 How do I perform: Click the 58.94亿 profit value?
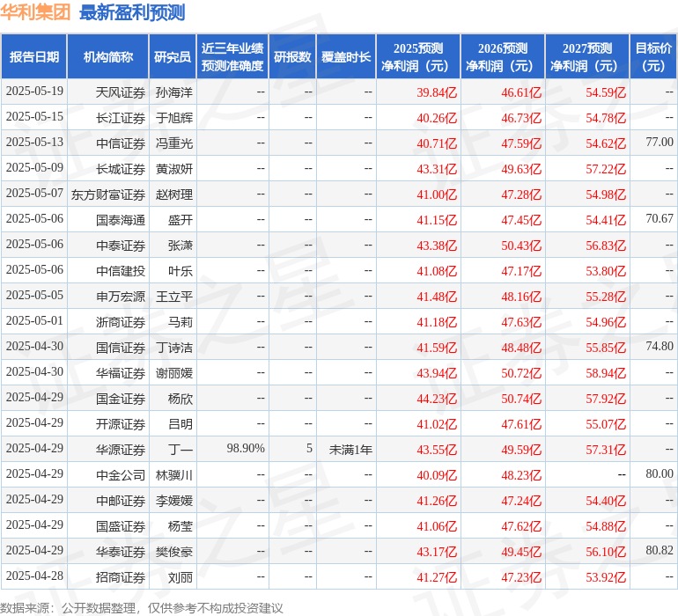(606, 372)
